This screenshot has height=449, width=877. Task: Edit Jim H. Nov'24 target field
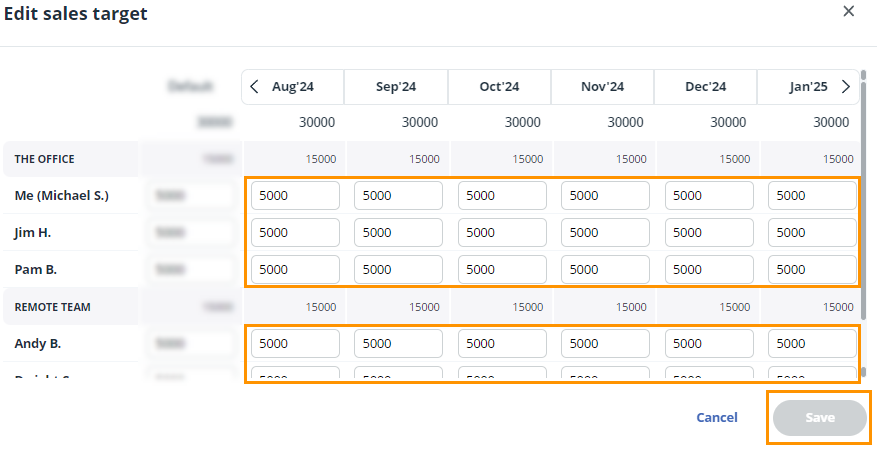(605, 232)
